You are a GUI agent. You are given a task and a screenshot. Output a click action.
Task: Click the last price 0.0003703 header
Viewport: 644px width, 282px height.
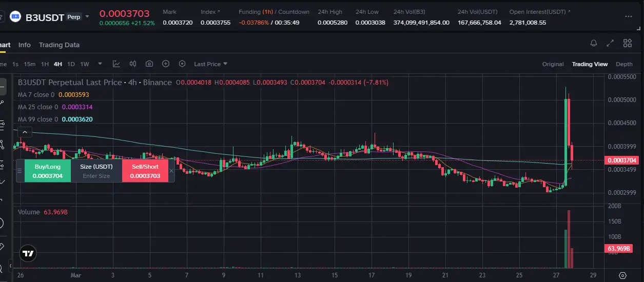(x=125, y=14)
